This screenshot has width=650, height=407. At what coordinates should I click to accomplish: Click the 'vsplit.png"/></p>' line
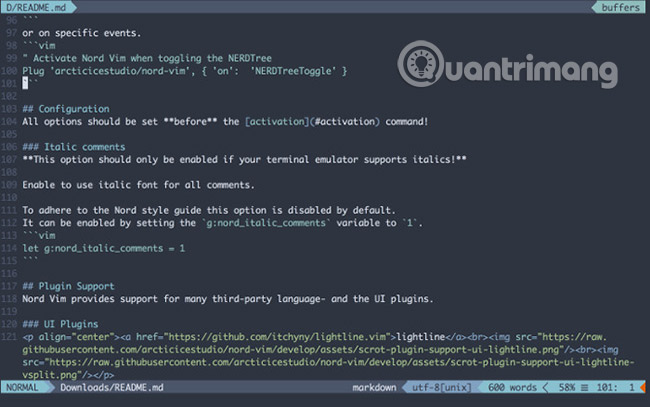[x=68, y=375]
